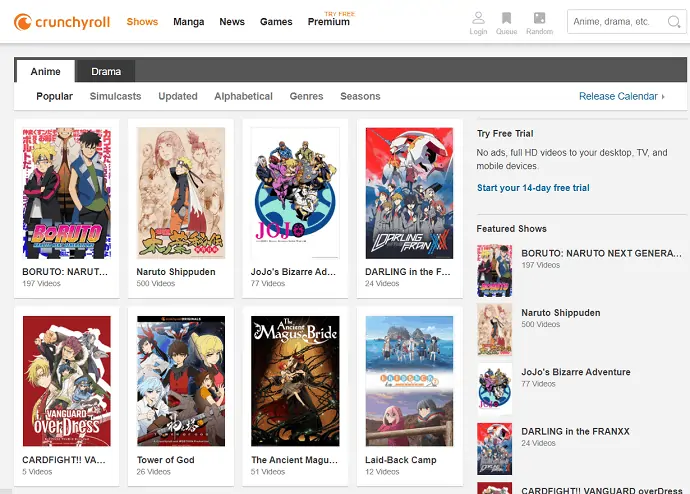Open Naruto Shippuden thumbnail in Featured Shows

tap(495, 330)
